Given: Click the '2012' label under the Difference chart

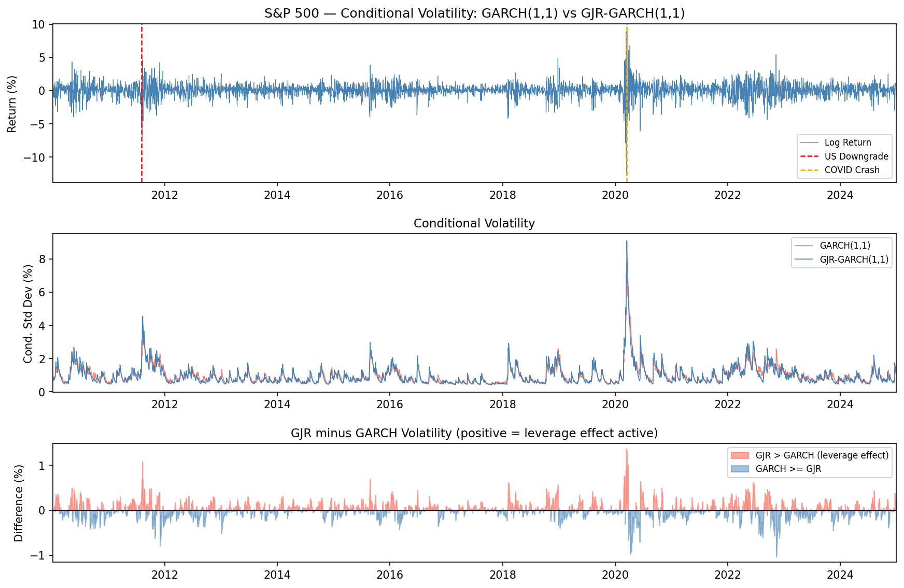Looking at the screenshot, I should tap(165, 575).
